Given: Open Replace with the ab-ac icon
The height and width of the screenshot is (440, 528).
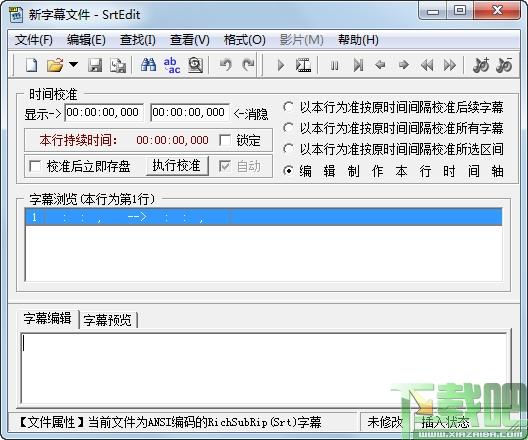Looking at the screenshot, I should coord(172,65).
